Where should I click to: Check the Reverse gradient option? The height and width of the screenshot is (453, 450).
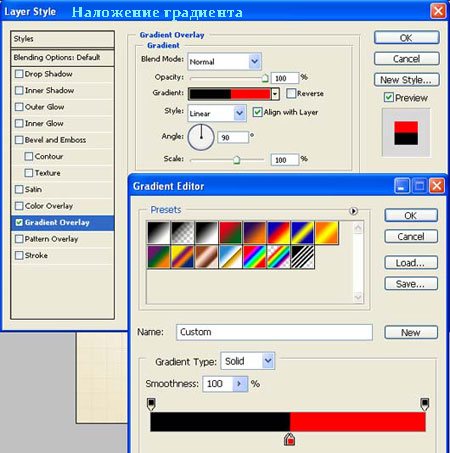point(291,93)
